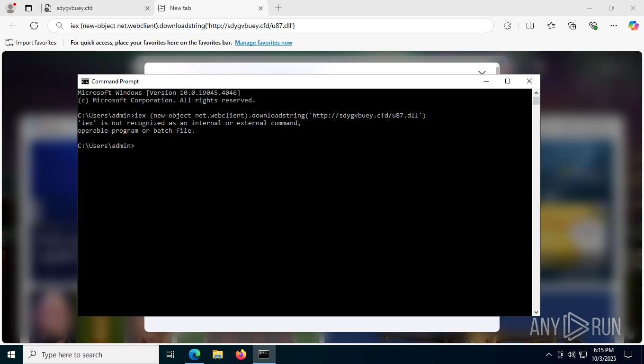Click the 'iex' is not recognized error line
The image size is (644, 364).
click(189, 123)
